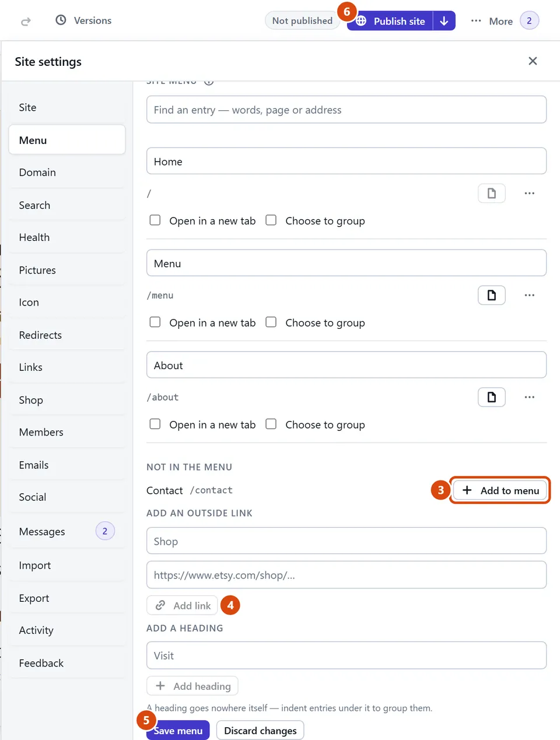Enable Open in a new tab for About
This screenshot has height=740, width=560.
[155, 425]
